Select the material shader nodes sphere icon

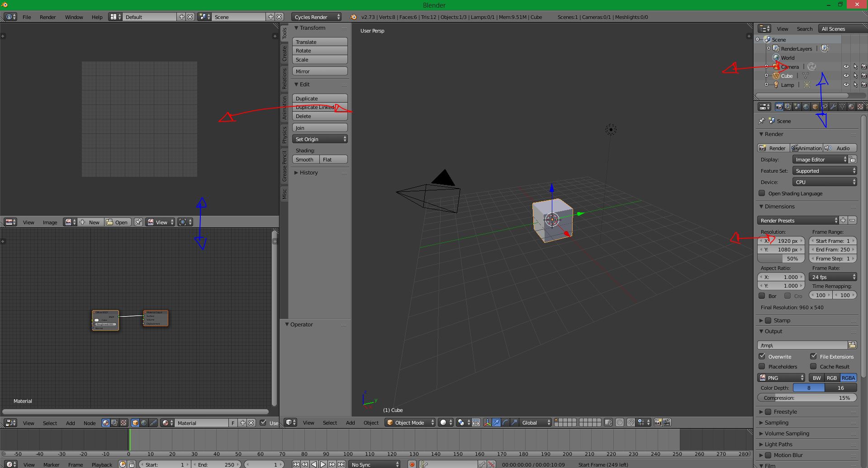point(105,423)
